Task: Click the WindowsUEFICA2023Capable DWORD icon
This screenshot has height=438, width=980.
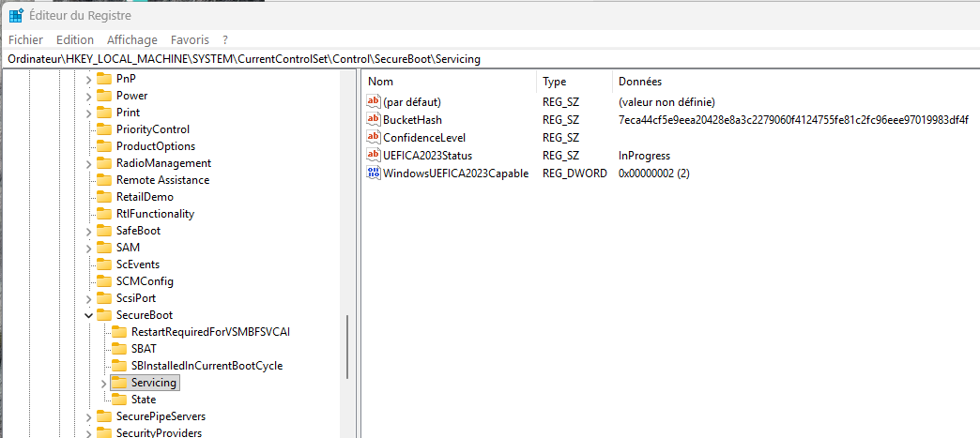Action: (x=373, y=174)
